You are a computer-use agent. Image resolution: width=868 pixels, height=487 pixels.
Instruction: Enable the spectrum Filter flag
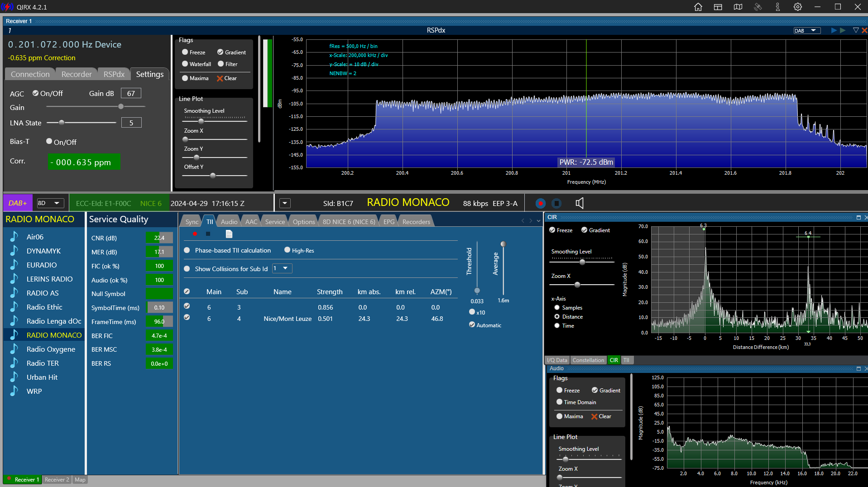tap(221, 64)
